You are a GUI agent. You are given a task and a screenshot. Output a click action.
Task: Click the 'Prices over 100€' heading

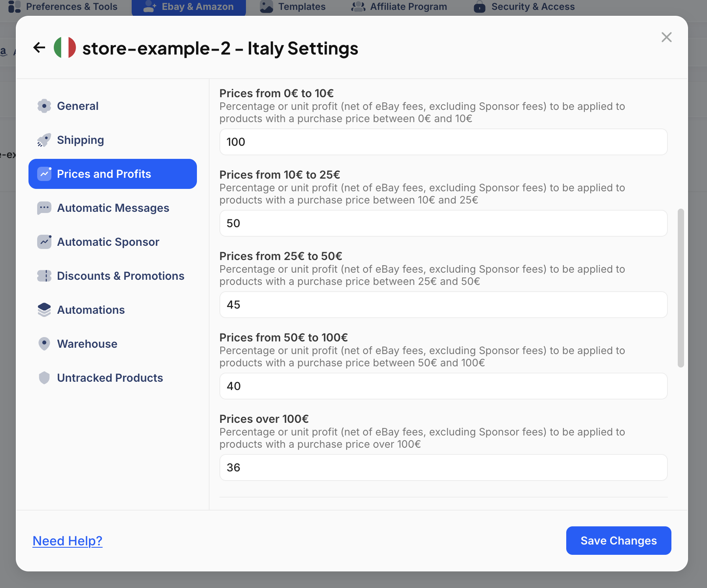(x=264, y=419)
